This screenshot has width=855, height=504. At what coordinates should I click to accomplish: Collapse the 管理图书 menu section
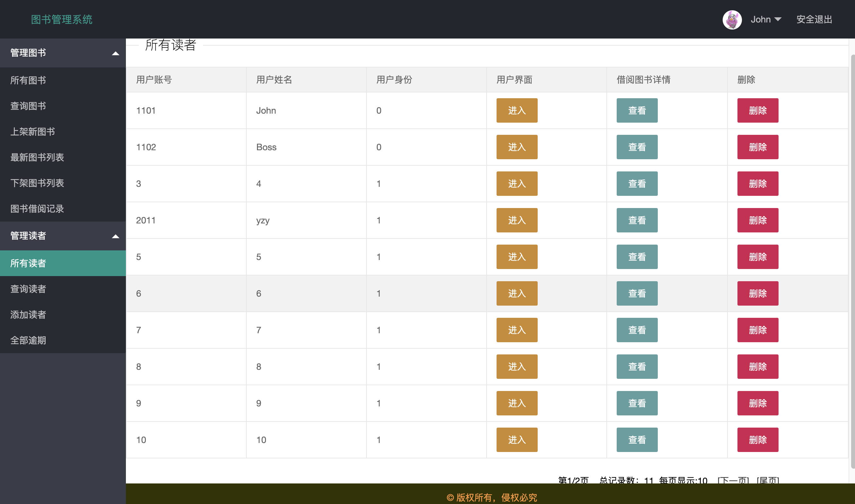click(x=63, y=53)
